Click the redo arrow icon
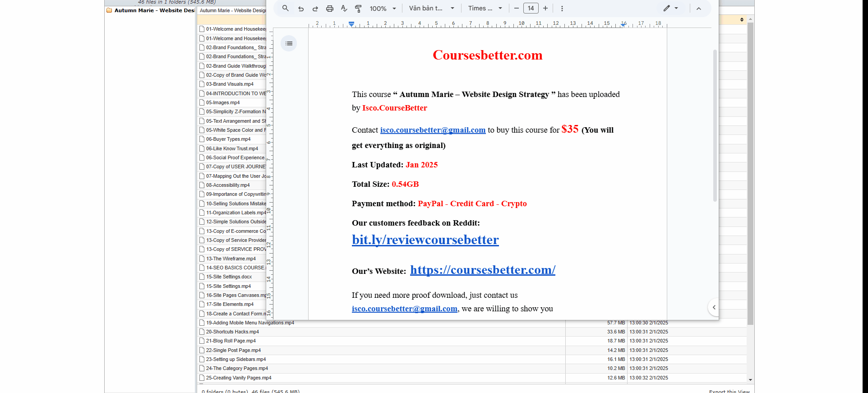 pyautogui.click(x=315, y=8)
